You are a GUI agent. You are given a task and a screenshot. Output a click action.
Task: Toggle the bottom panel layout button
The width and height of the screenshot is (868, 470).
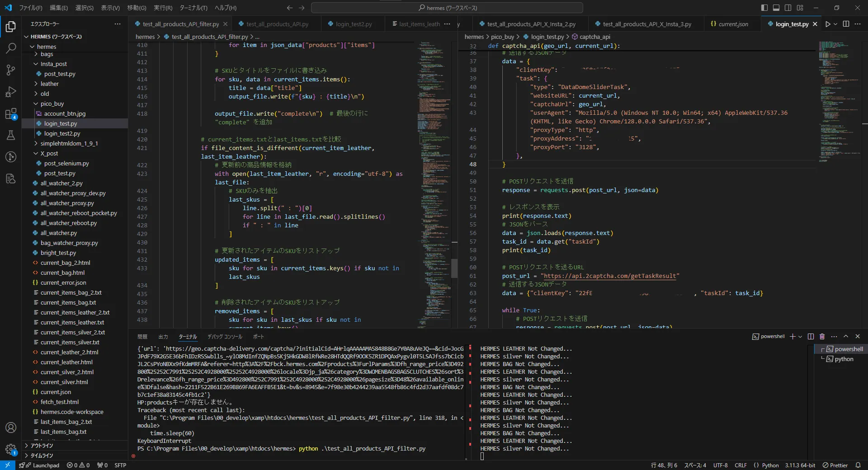click(x=776, y=8)
